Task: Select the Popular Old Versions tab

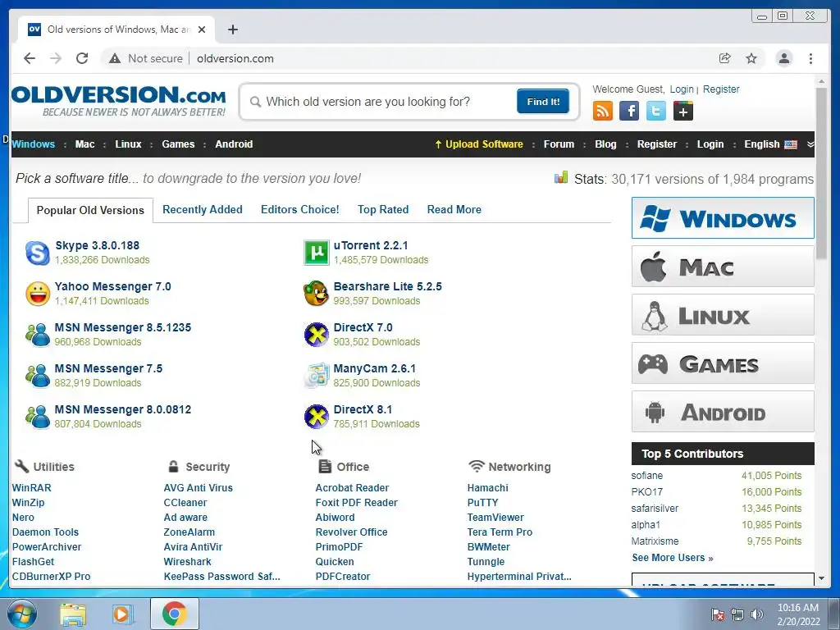Action: click(90, 210)
